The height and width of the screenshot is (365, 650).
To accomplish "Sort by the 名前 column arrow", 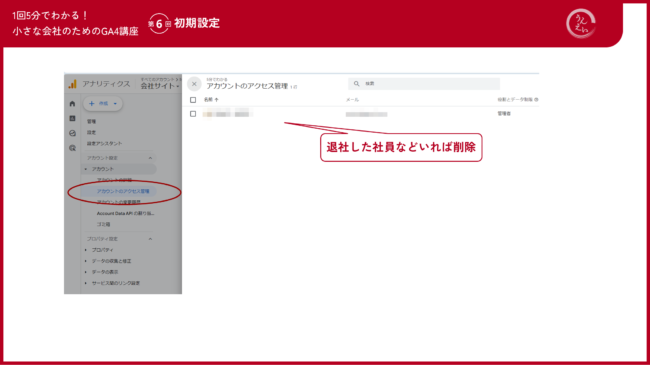I will [216, 100].
